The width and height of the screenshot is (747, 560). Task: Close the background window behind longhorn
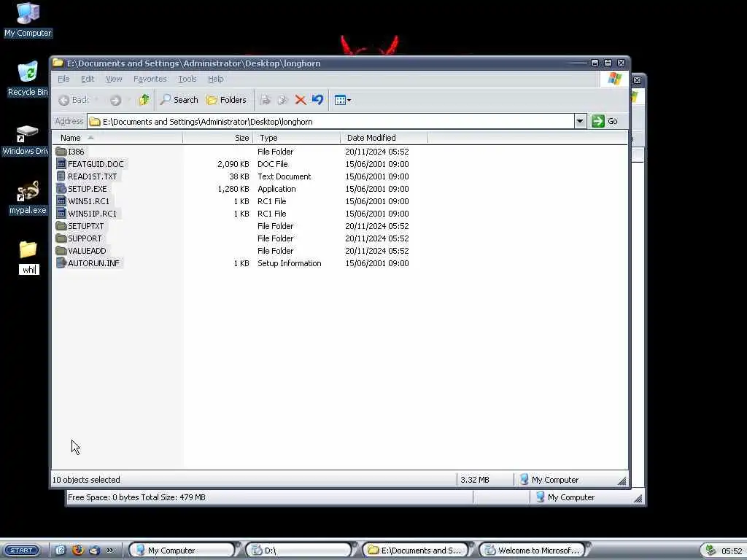(638, 80)
